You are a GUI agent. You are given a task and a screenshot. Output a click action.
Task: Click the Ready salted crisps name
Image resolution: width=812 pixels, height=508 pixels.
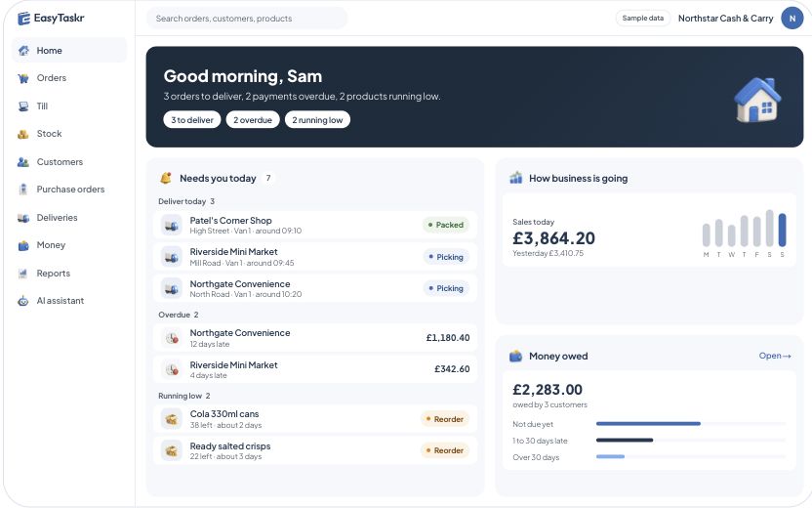230,445
